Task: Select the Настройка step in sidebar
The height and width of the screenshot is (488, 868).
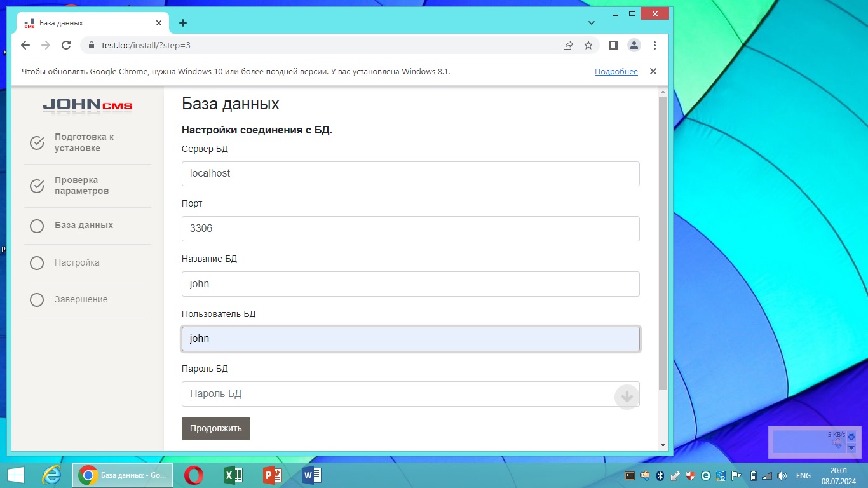Action: click(x=77, y=262)
